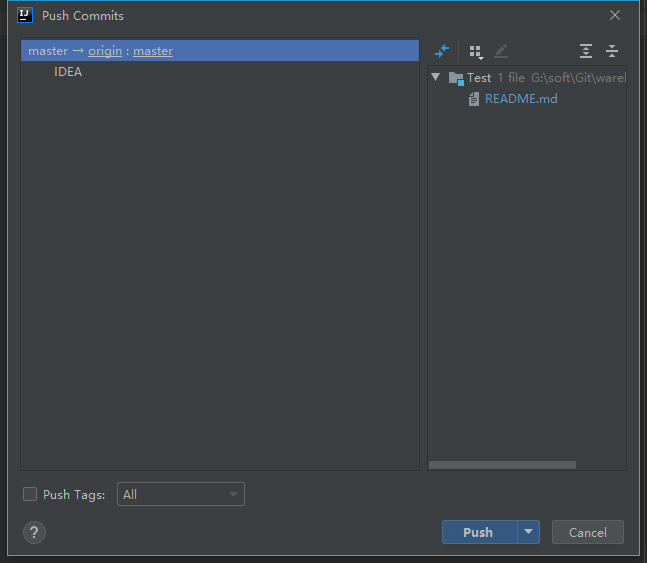Click the greyed Edit Source pencil icon
The height and width of the screenshot is (563, 647).
tap(501, 51)
